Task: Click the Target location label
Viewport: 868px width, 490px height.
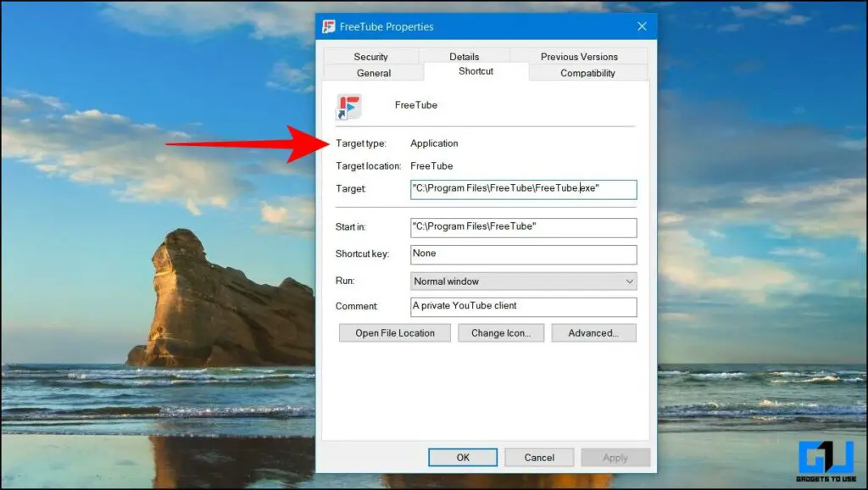Action: pyautogui.click(x=368, y=166)
